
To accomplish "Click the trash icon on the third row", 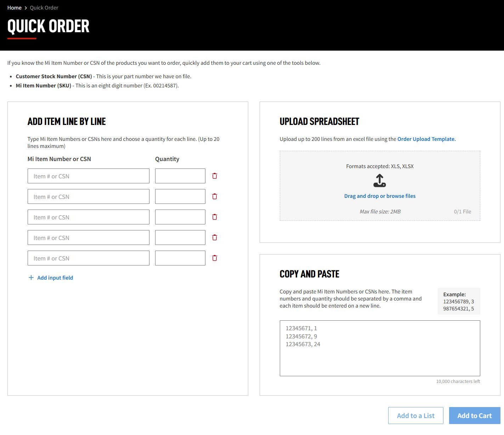I will pos(215,217).
